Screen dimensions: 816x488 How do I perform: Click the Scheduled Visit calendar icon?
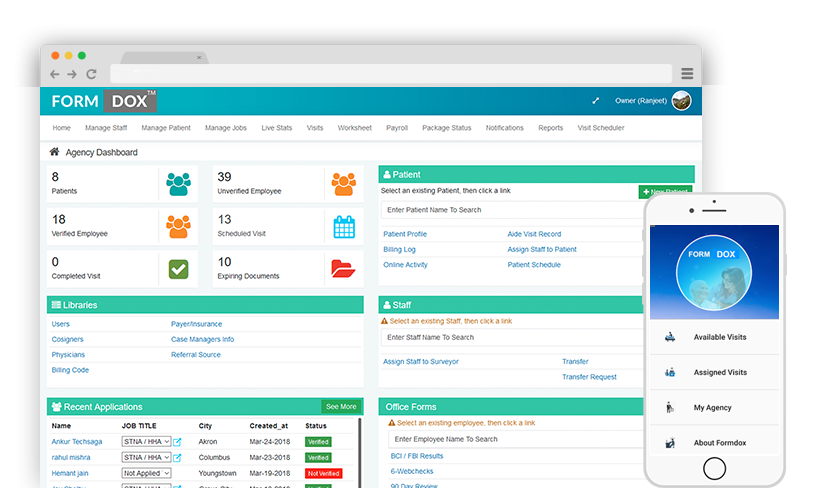(344, 227)
